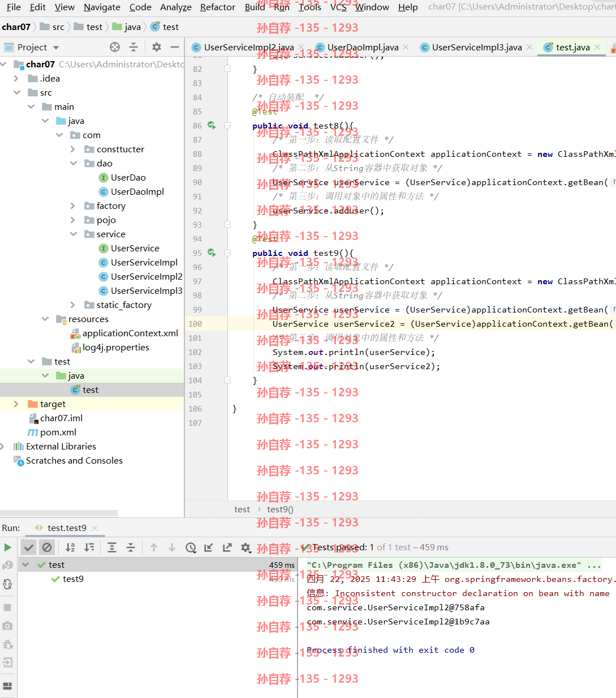Image resolution: width=616 pixels, height=698 pixels.
Task: Expand the consttucter package
Action: 73,149
